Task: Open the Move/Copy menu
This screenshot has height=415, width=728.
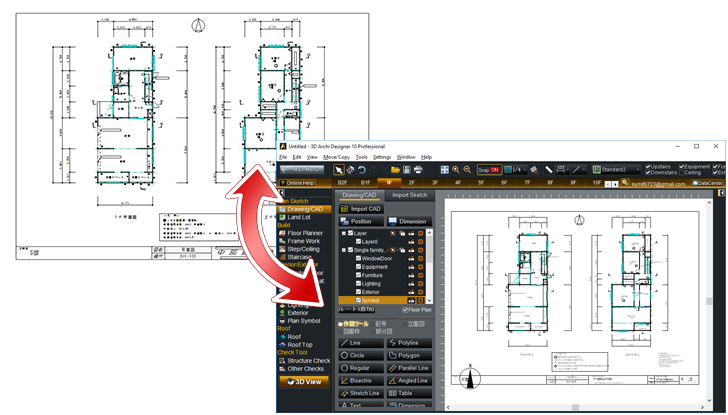Action: pyautogui.click(x=336, y=157)
